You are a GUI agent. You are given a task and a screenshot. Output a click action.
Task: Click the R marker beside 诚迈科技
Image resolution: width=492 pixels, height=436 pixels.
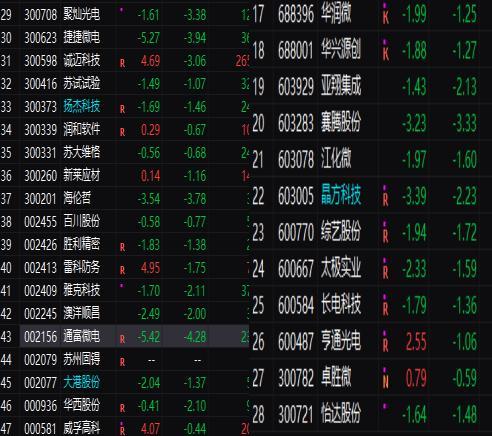[x=122, y=63]
